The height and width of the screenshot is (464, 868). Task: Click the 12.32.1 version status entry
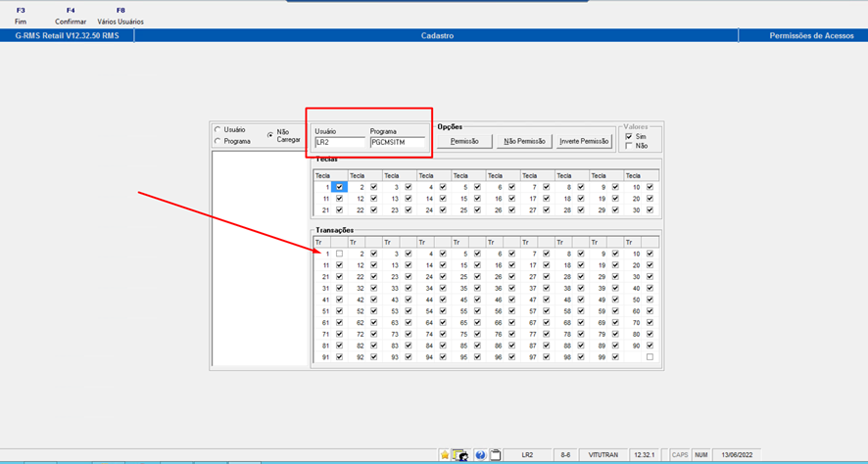click(x=645, y=454)
